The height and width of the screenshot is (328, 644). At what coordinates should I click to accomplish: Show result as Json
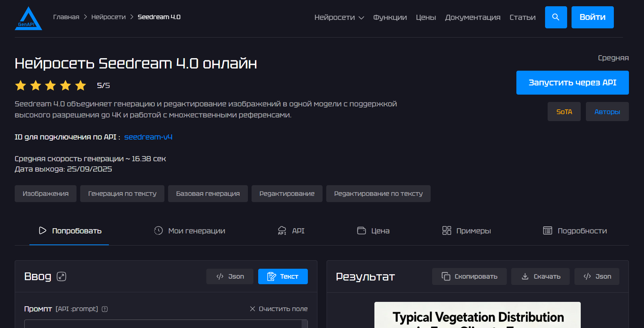click(597, 276)
